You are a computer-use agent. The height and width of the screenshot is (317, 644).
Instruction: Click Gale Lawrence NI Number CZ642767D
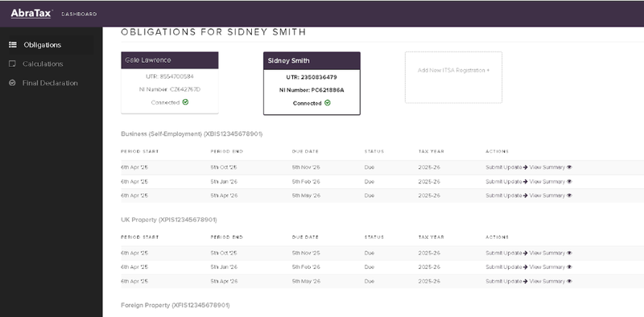[x=170, y=89]
